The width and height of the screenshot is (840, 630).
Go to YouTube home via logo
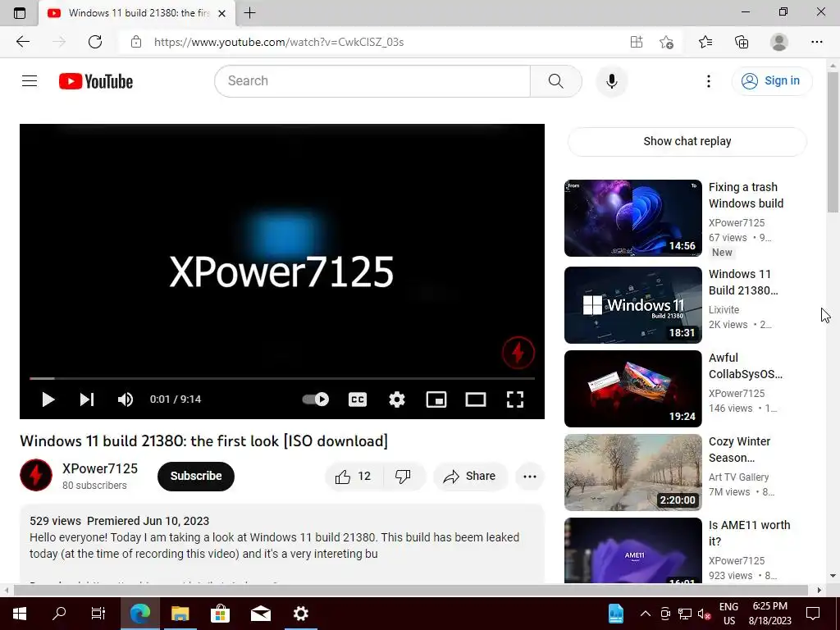pyautogui.click(x=96, y=81)
